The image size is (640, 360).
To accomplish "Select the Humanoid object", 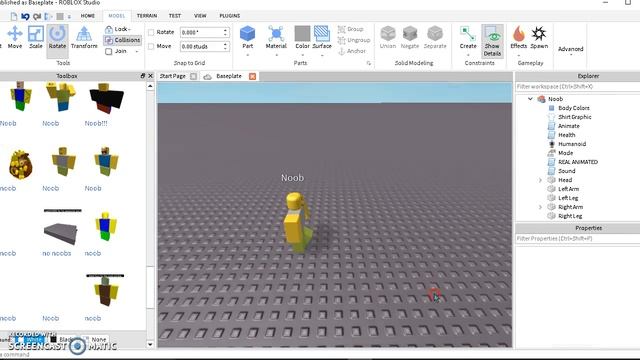I will [x=572, y=144].
